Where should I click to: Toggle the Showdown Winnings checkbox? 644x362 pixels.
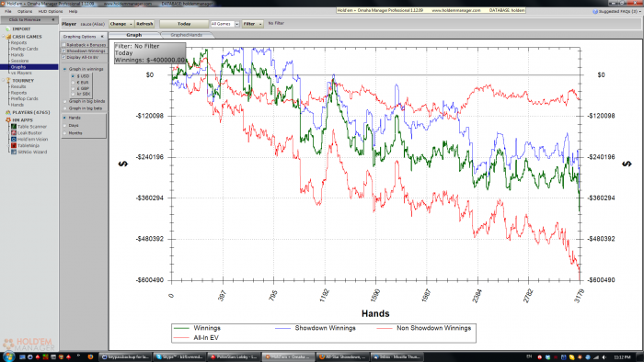pyautogui.click(x=63, y=51)
